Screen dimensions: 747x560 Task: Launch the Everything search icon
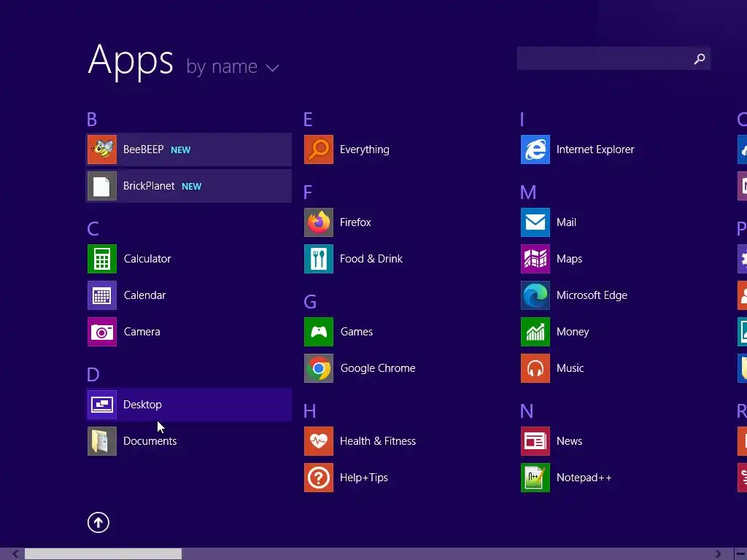[x=319, y=149]
